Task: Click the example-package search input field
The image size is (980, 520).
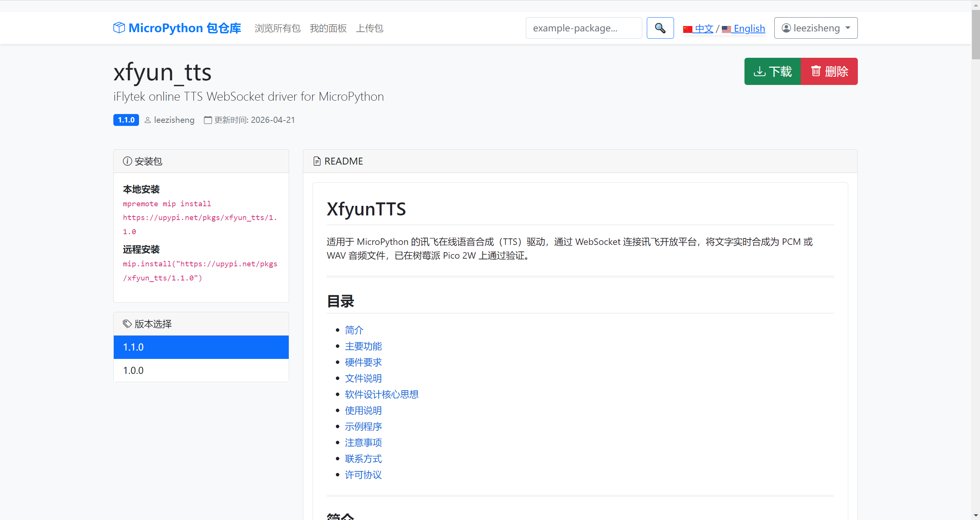Action: (584, 28)
